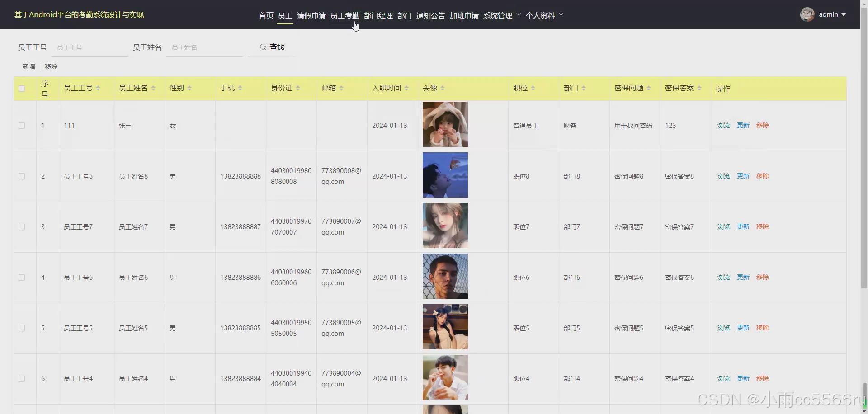
Task: Check the row for 员工姓名8
Action: pyautogui.click(x=22, y=176)
